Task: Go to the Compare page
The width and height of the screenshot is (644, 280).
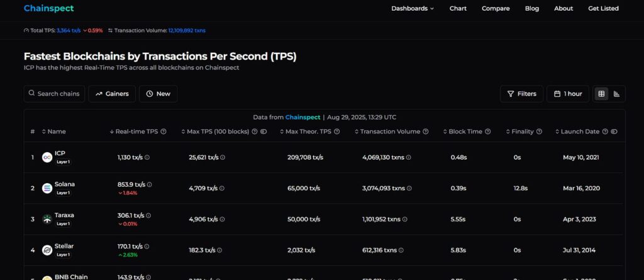Action: tap(496, 8)
